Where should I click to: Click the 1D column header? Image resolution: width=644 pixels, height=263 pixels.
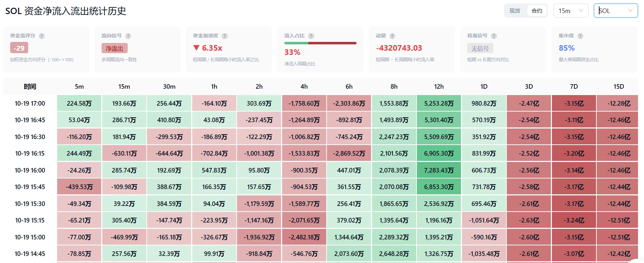coord(484,87)
